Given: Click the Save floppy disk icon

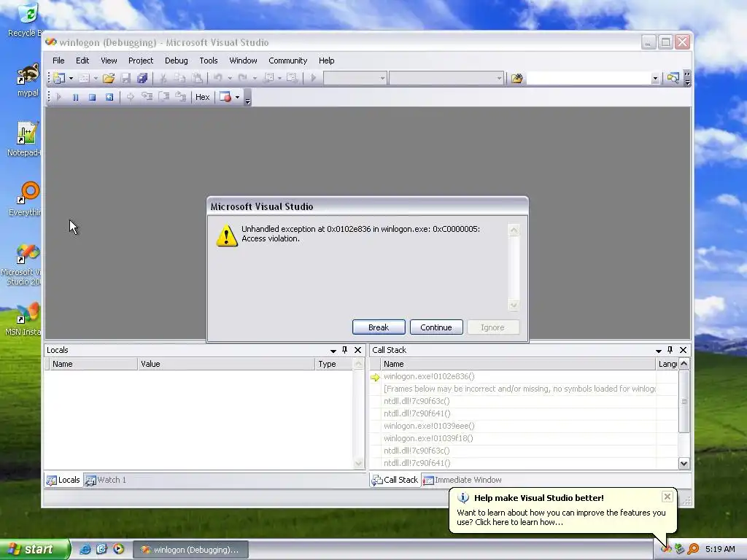Looking at the screenshot, I should 125,78.
